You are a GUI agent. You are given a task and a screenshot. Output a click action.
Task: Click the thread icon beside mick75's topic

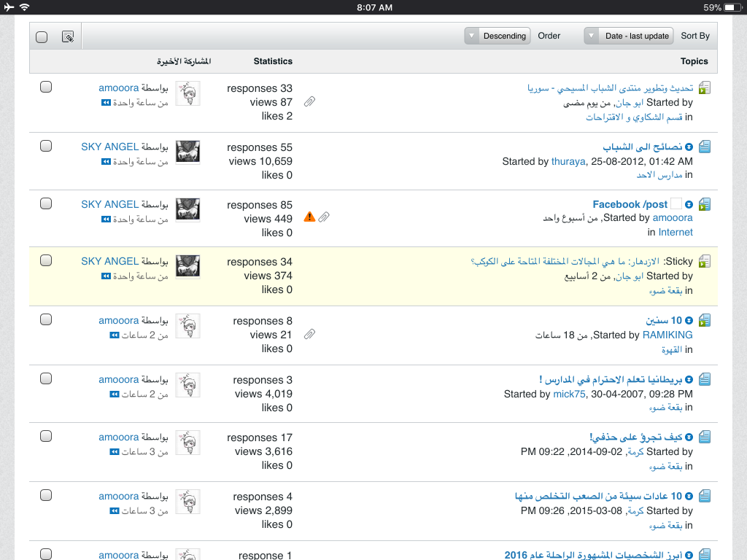(x=705, y=379)
